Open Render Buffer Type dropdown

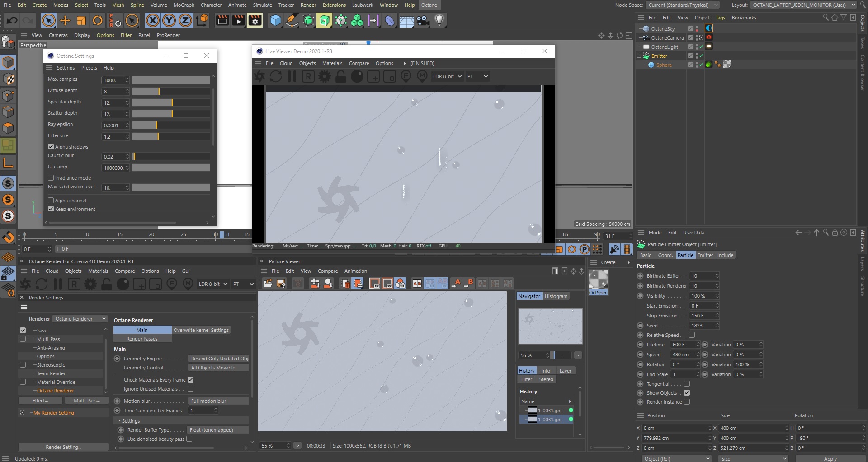219,430
